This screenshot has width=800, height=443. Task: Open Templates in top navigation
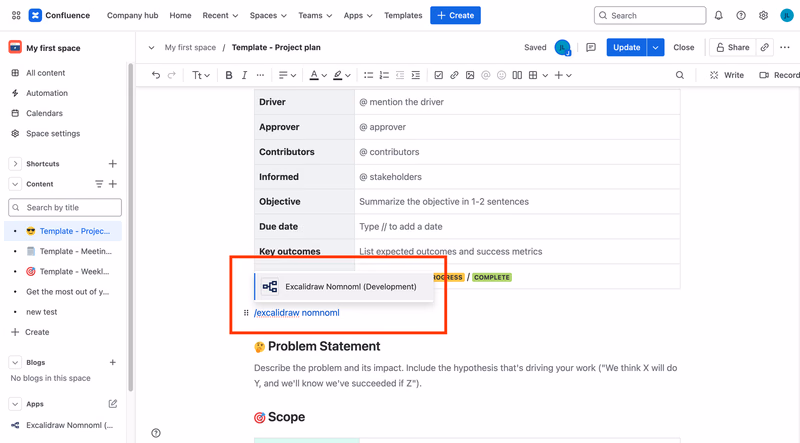coord(403,15)
